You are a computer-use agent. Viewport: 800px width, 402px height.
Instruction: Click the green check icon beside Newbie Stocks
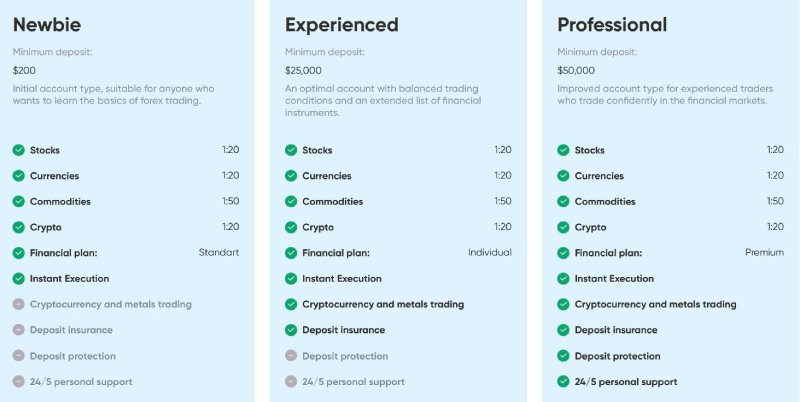pyautogui.click(x=18, y=150)
